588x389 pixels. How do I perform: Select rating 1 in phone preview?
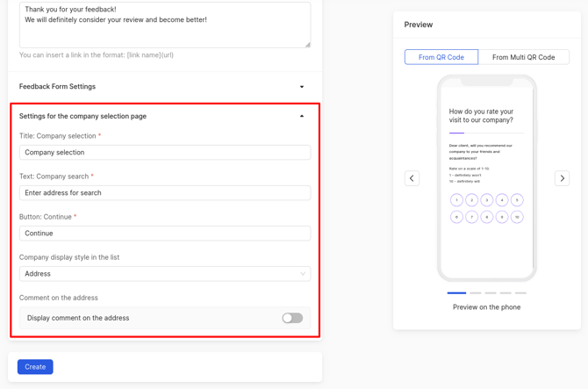456,200
